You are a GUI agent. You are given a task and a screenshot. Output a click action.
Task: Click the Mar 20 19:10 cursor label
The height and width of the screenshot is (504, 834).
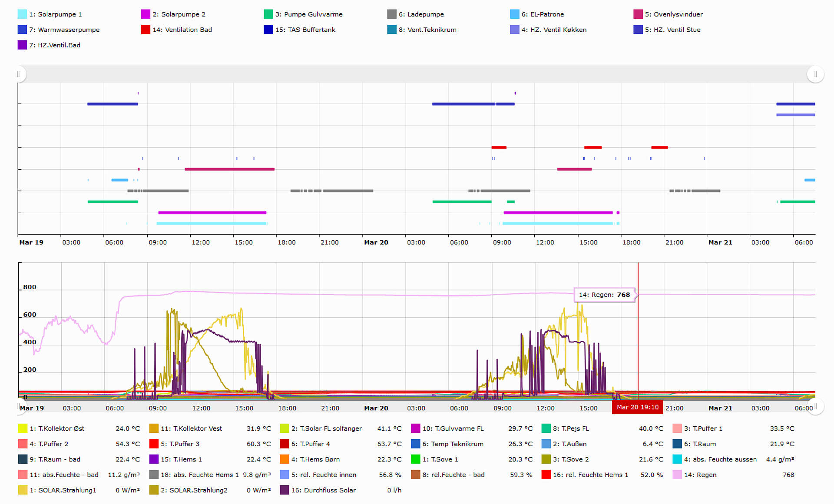pyautogui.click(x=637, y=407)
